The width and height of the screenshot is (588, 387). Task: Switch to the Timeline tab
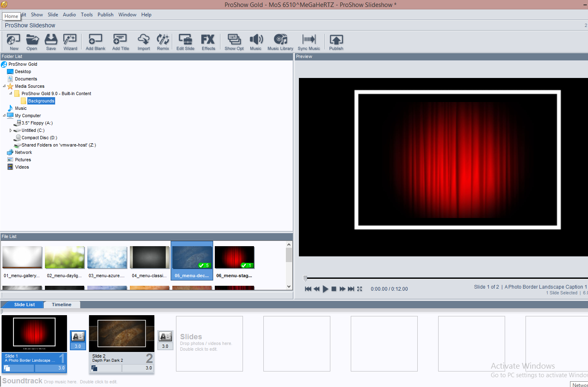[x=62, y=304]
